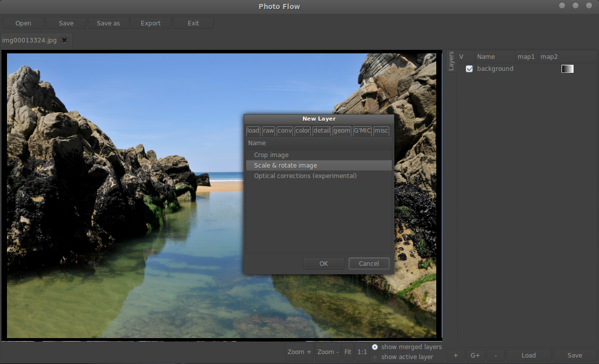Cancel the New Layer dialog
The width and height of the screenshot is (599, 364).
click(369, 263)
